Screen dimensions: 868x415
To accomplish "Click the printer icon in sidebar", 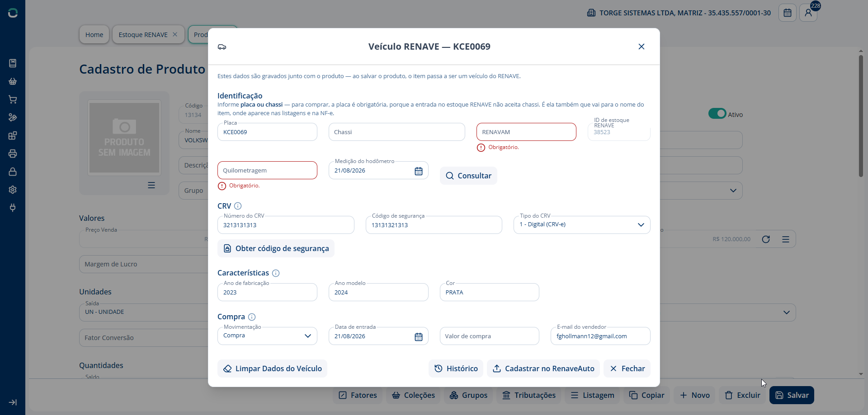I will click(x=13, y=154).
